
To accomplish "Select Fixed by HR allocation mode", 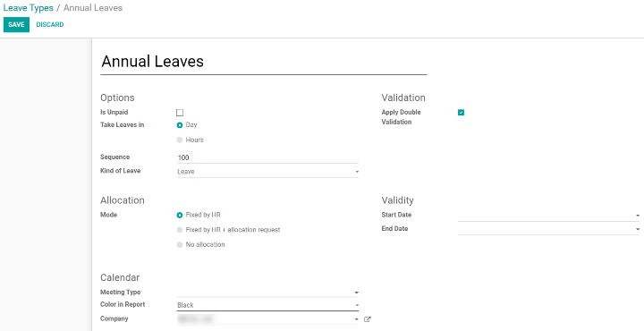I will click(x=180, y=216).
